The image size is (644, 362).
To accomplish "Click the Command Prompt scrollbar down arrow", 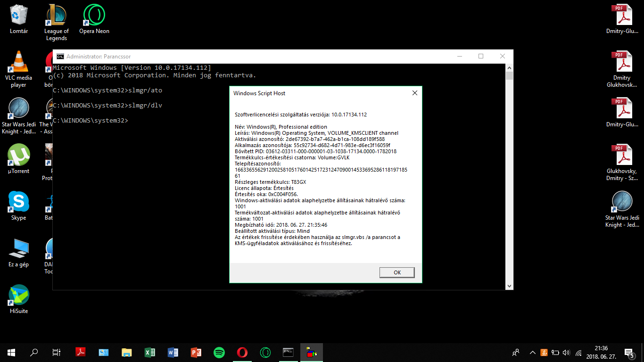I will [x=509, y=286].
